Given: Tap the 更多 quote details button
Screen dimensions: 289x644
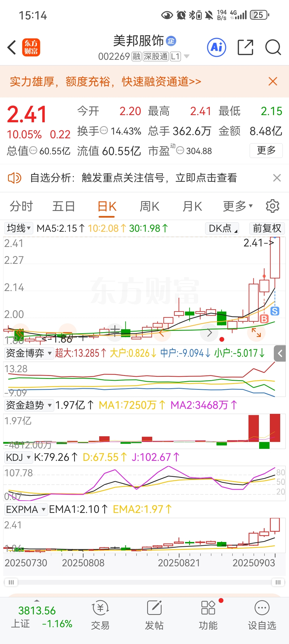Looking at the screenshot, I should 266,150.
